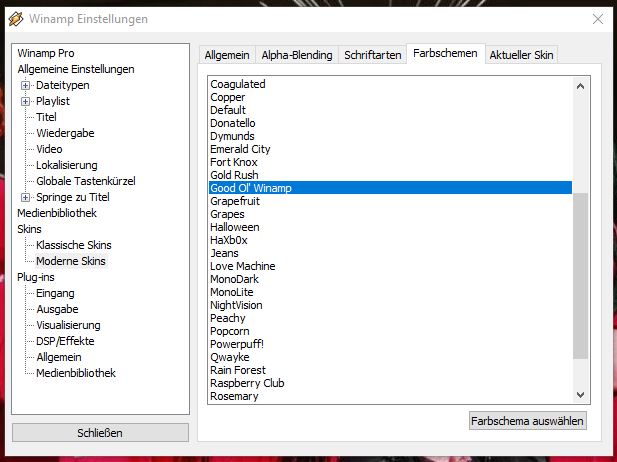Select Plug-ins category

coord(36,277)
